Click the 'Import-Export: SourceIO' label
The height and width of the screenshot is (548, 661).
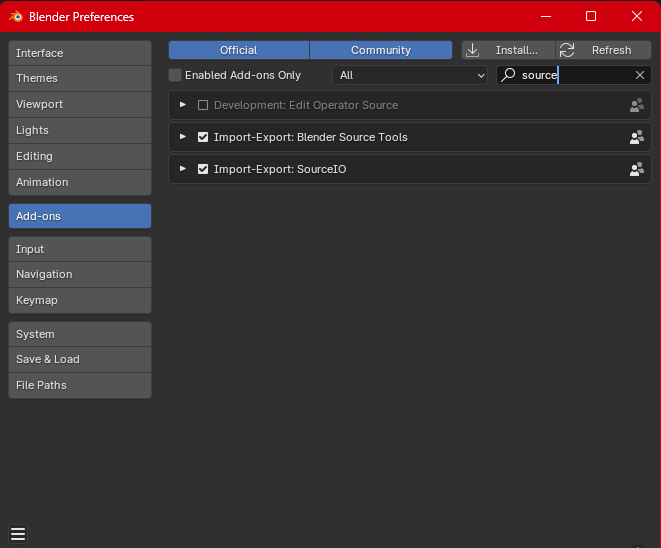[x=280, y=169]
